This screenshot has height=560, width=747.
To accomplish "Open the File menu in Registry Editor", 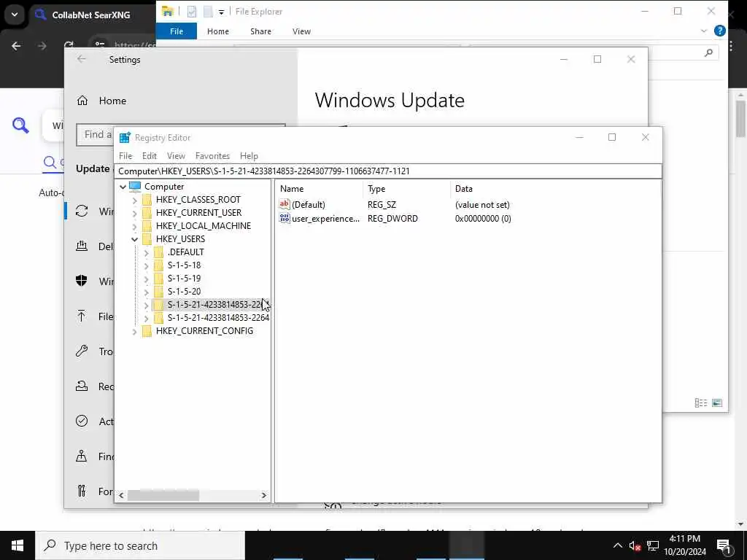I will (x=125, y=156).
